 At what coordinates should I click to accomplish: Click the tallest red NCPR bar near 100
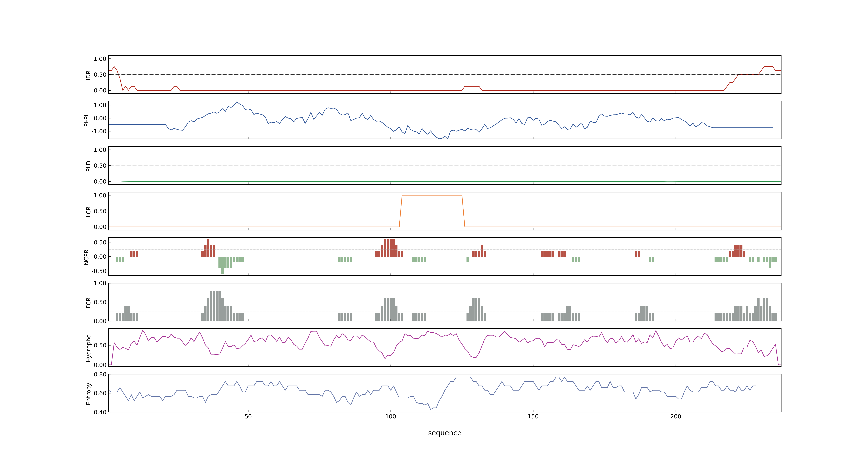(x=389, y=248)
